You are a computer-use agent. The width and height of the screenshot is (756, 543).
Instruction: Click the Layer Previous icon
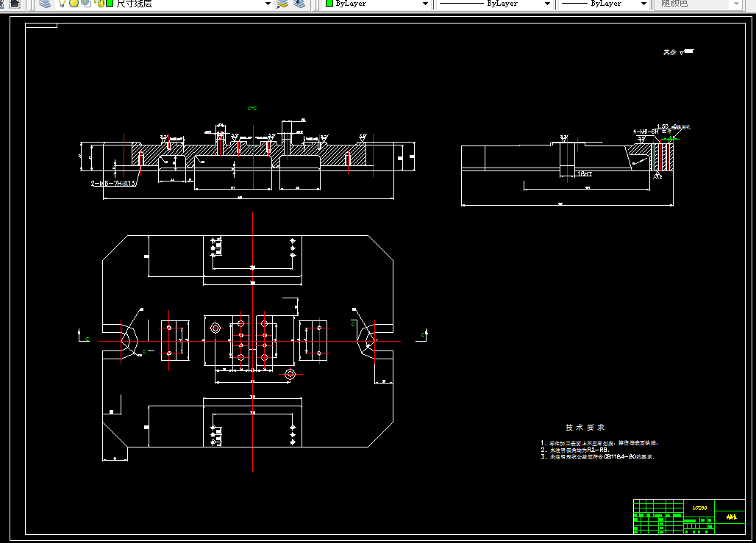pyautogui.click(x=299, y=4)
